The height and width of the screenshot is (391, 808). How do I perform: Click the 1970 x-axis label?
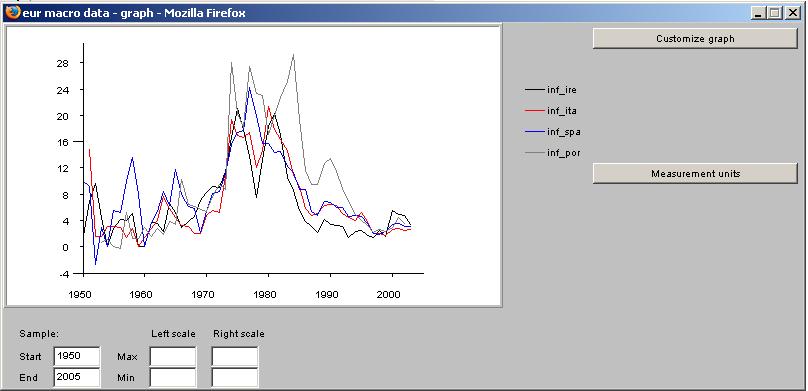(x=203, y=295)
